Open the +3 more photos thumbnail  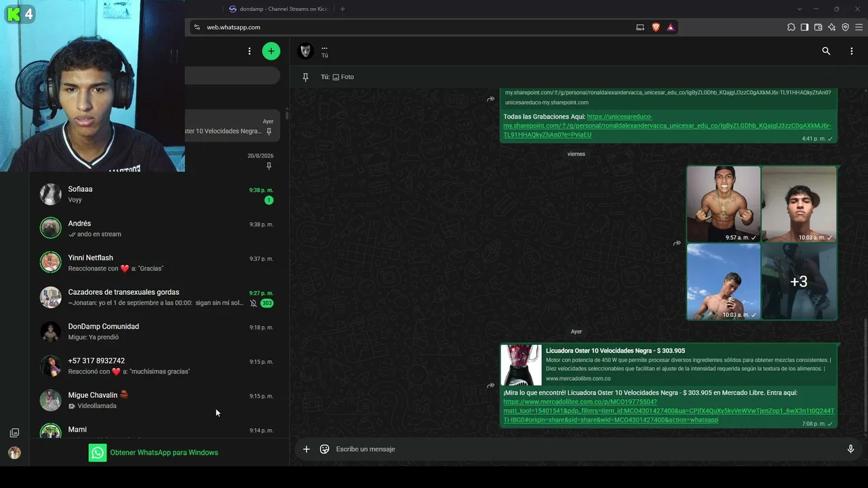(x=799, y=281)
